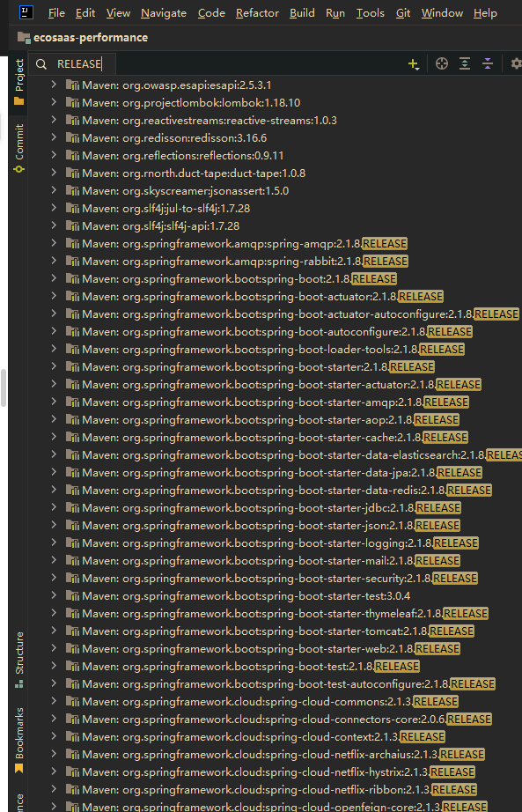
Task: Click the library icon of spring-boot-starter-test:3.0.4
Action: pyautogui.click(x=72, y=595)
